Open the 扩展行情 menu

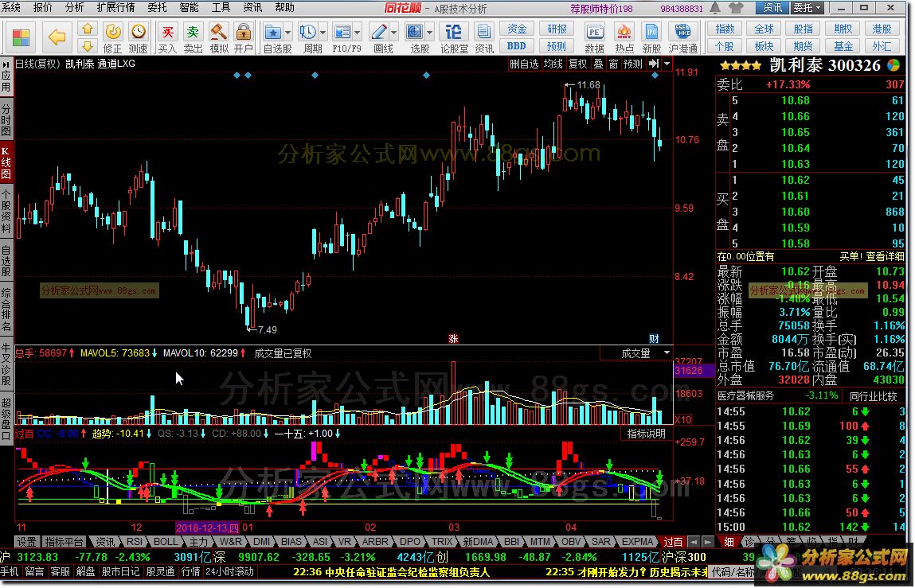click(115, 7)
